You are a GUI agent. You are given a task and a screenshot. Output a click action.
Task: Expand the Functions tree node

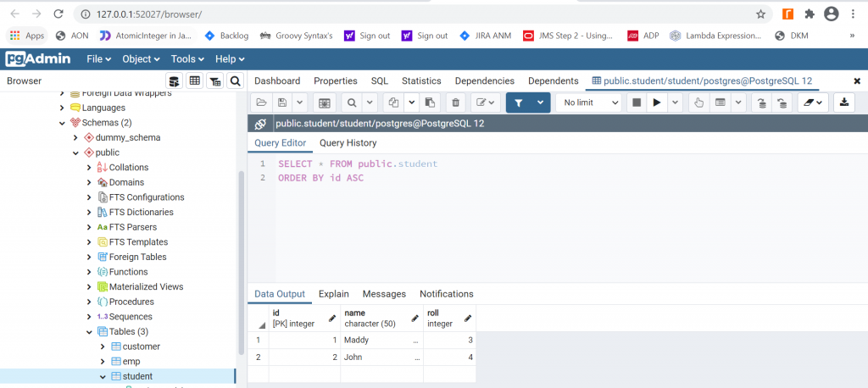[x=89, y=272]
